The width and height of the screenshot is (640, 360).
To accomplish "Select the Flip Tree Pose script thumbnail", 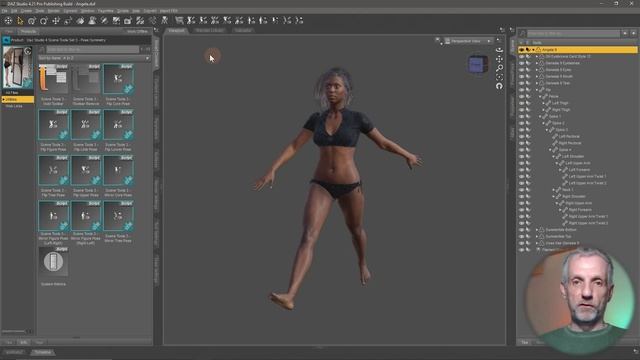I will tap(53, 170).
